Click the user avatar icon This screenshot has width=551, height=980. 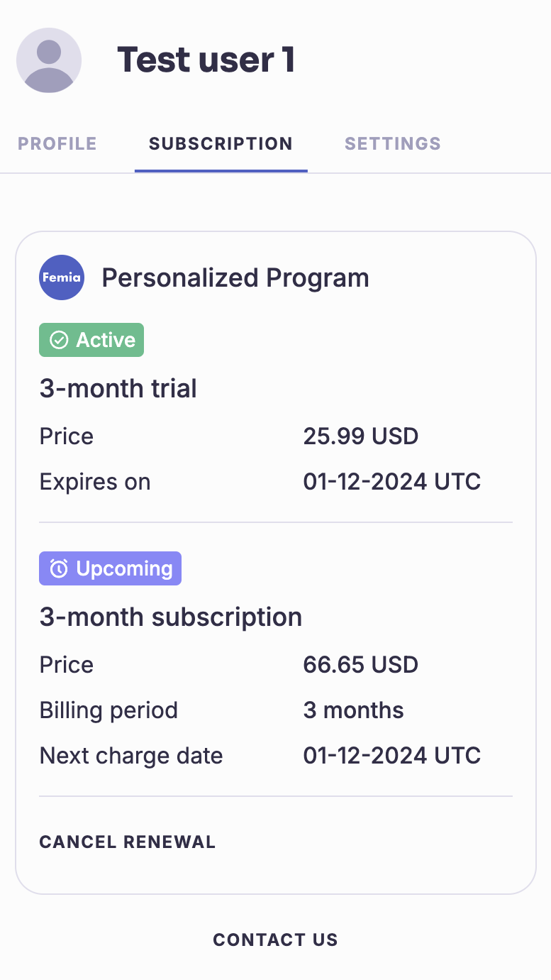point(49,60)
